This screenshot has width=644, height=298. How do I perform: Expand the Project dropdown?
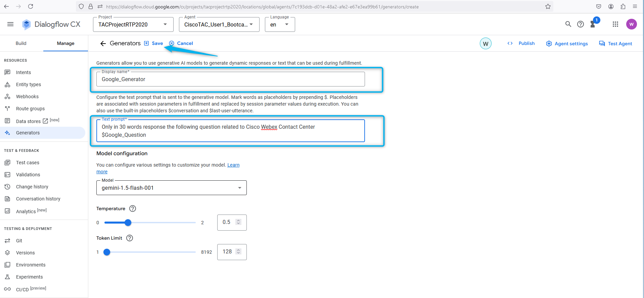pyautogui.click(x=133, y=24)
